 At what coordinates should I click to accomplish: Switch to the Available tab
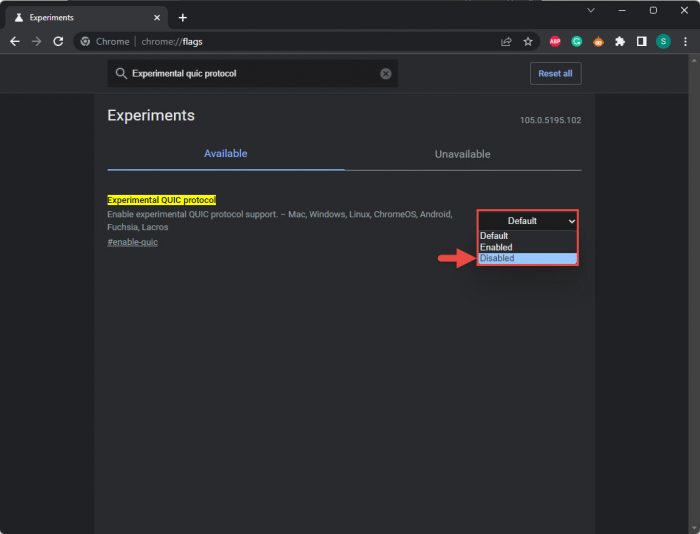(225, 154)
